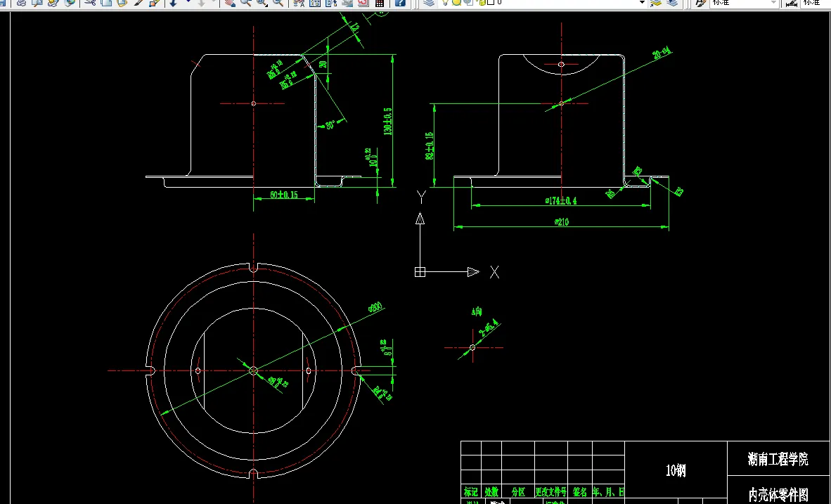Toggle layer 0 lock icon
Viewport: 831px width, 504px height.
coord(482,2)
